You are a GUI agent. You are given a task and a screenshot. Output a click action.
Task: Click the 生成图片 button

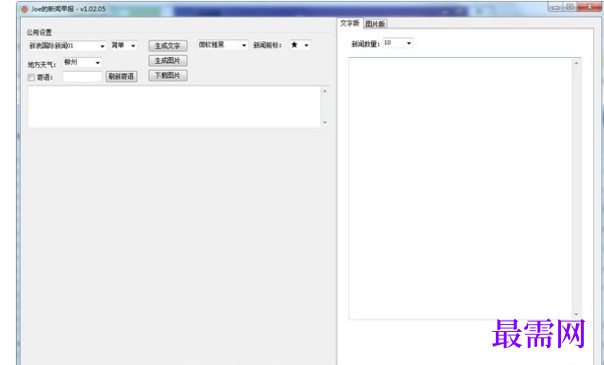(168, 61)
